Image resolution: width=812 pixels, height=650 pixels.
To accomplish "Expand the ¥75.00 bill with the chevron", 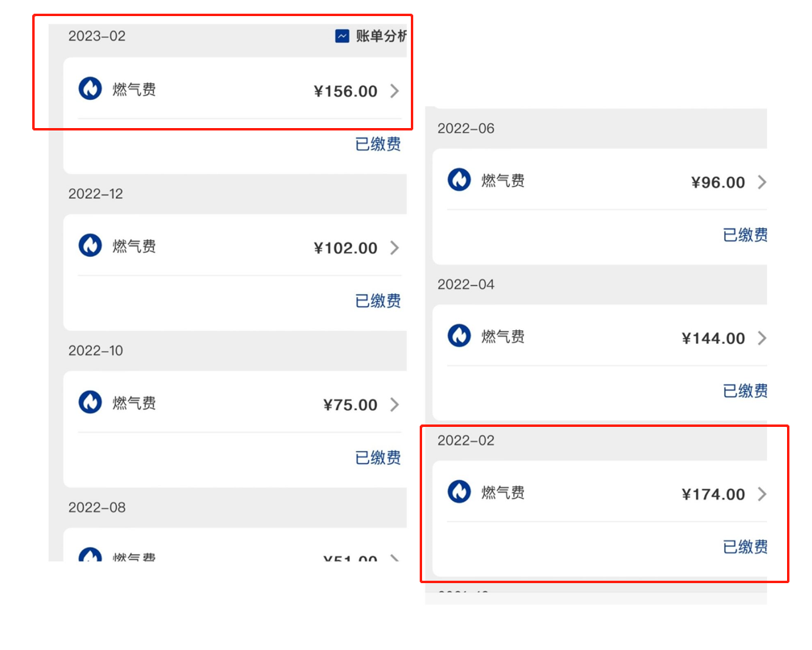I will click(395, 404).
